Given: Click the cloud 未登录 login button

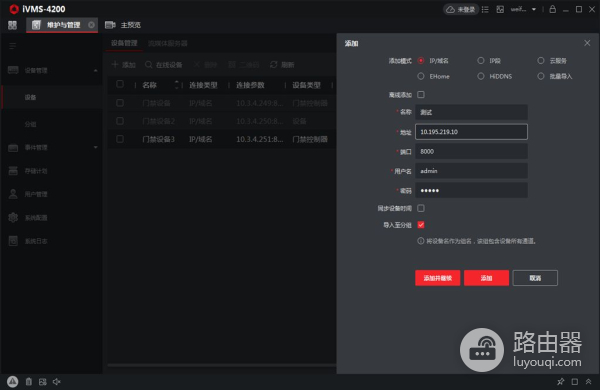Looking at the screenshot, I should [461, 10].
